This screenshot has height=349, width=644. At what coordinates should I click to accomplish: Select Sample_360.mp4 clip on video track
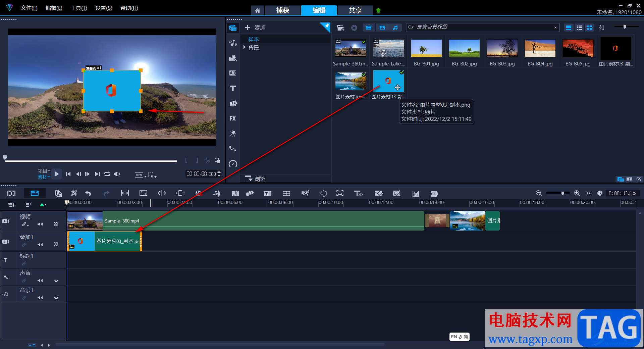point(246,221)
